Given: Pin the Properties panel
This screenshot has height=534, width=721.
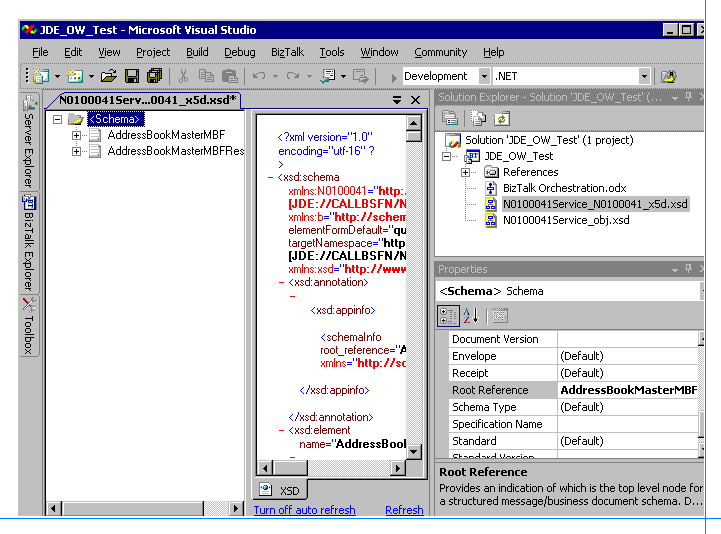Looking at the screenshot, I should pos(688,269).
